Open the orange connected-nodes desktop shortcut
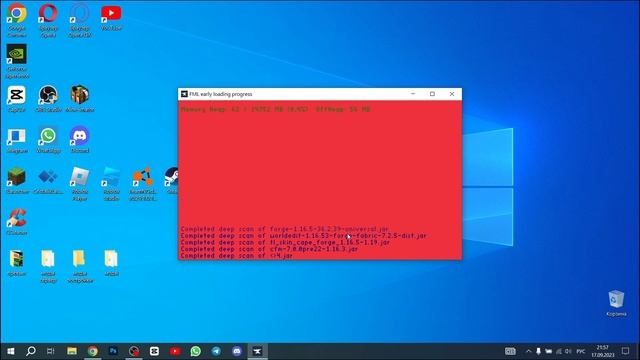The image size is (640, 360). (x=142, y=184)
